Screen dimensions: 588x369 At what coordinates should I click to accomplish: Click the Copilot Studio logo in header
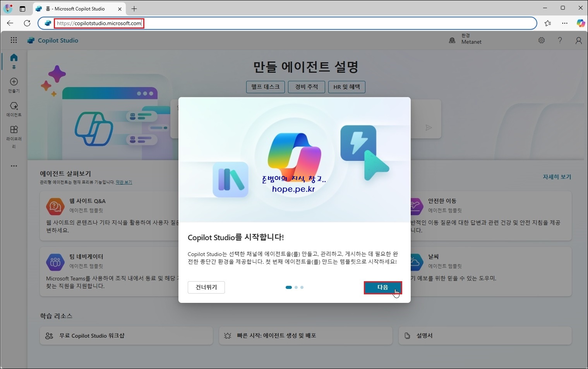pos(31,40)
